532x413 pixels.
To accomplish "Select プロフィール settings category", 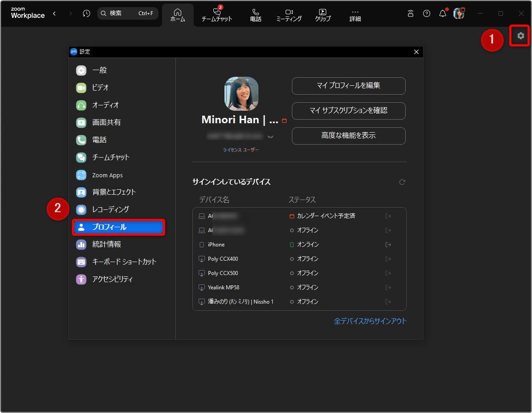I will (118, 227).
